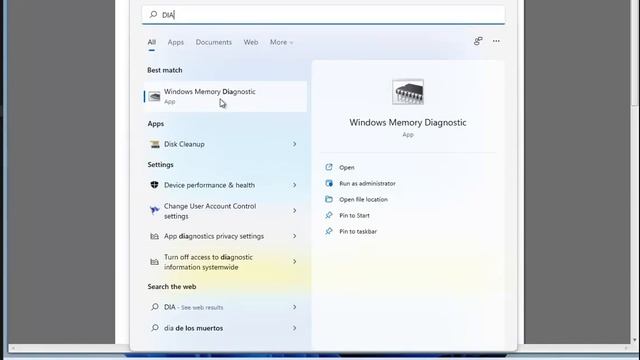Choose Open file location
640x360 pixels.
(363, 199)
